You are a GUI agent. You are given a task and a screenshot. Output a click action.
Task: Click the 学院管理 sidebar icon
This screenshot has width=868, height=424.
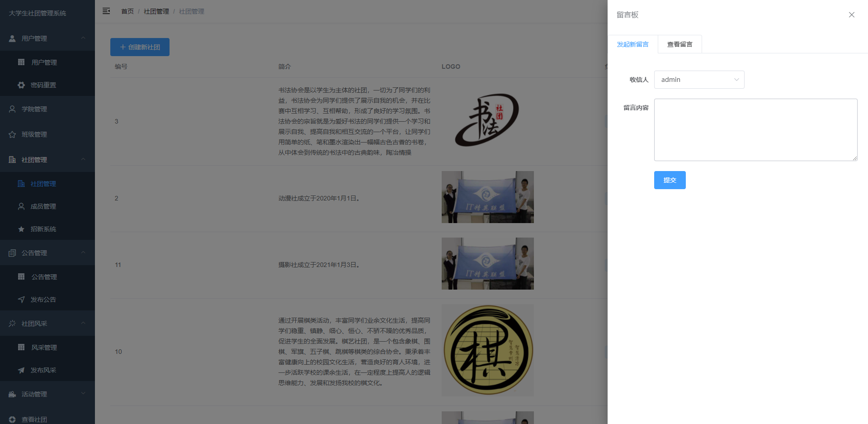12,109
